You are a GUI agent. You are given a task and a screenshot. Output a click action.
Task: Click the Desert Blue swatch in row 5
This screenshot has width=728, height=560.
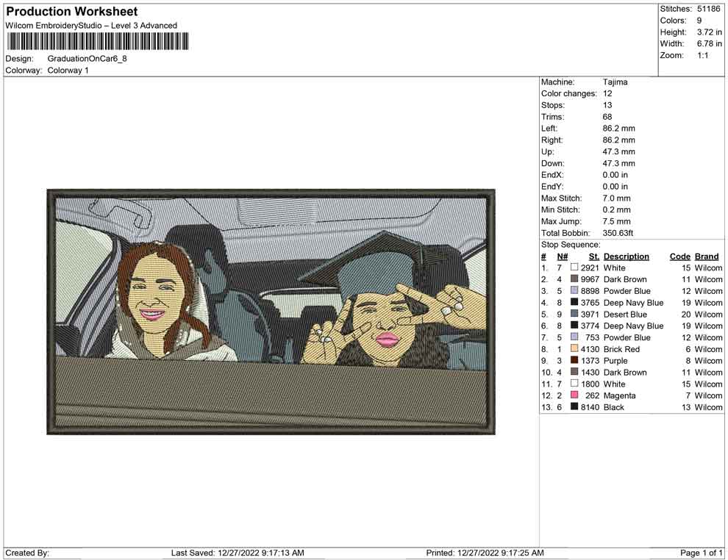coord(574,314)
